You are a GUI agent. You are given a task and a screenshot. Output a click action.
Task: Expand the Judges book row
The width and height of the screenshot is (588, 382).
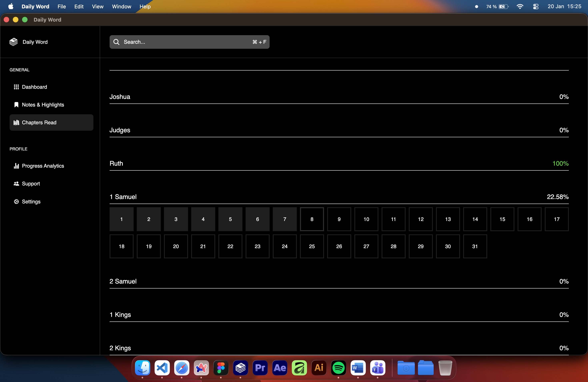point(120,130)
